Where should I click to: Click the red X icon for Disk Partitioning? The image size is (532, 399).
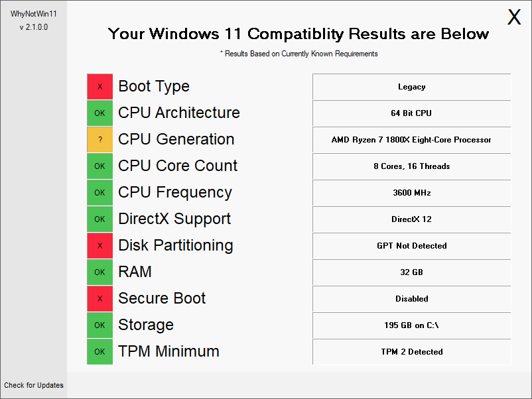point(100,246)
